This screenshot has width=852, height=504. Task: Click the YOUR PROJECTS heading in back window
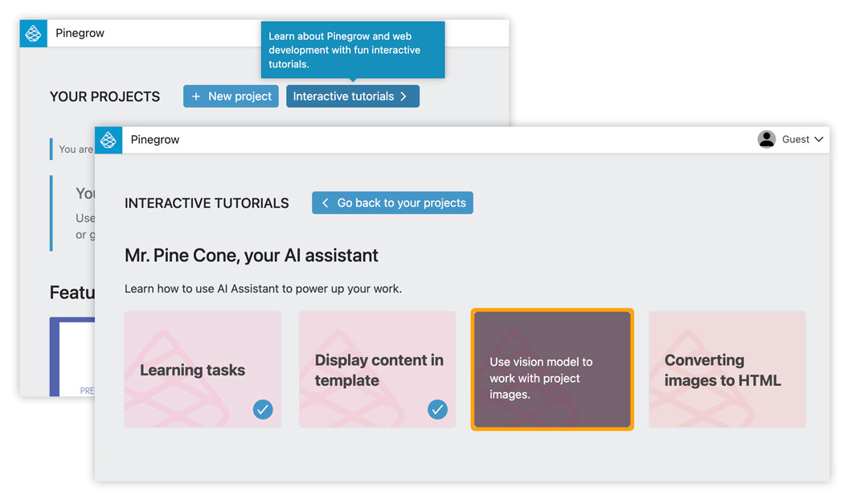click(104, 96)
